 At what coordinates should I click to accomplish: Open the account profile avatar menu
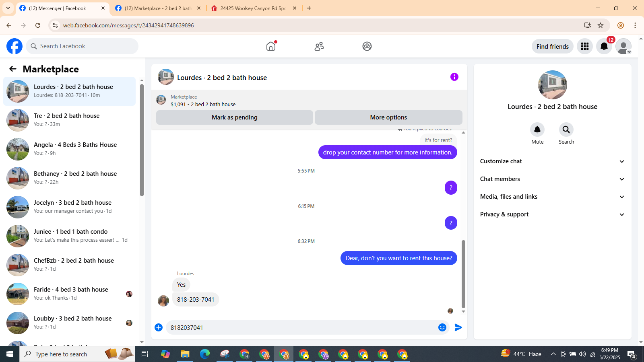pyautogui.click(x=623, y=46)
